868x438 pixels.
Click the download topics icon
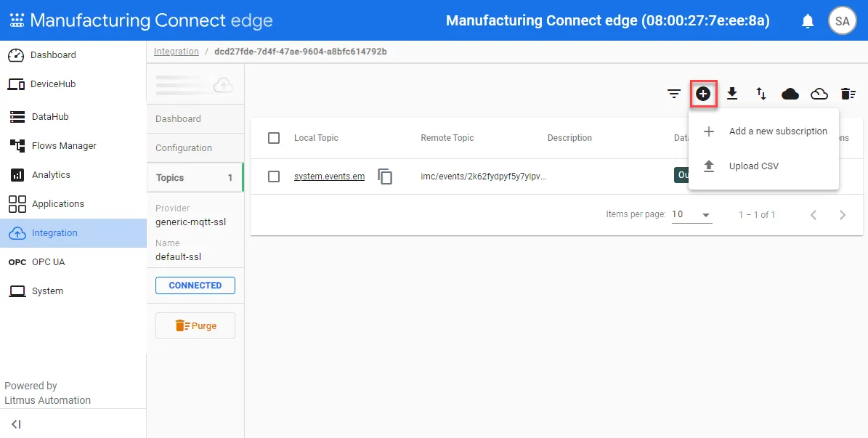[732, 94]
